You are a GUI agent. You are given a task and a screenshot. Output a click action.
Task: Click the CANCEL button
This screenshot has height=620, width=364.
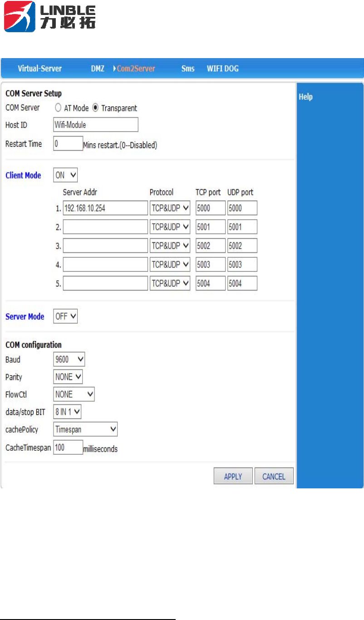(274, 476)
